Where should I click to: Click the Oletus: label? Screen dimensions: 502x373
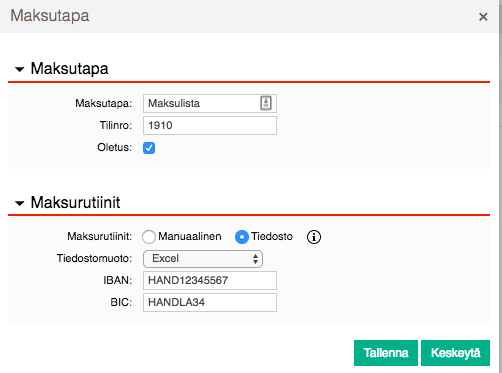point(115,147)
